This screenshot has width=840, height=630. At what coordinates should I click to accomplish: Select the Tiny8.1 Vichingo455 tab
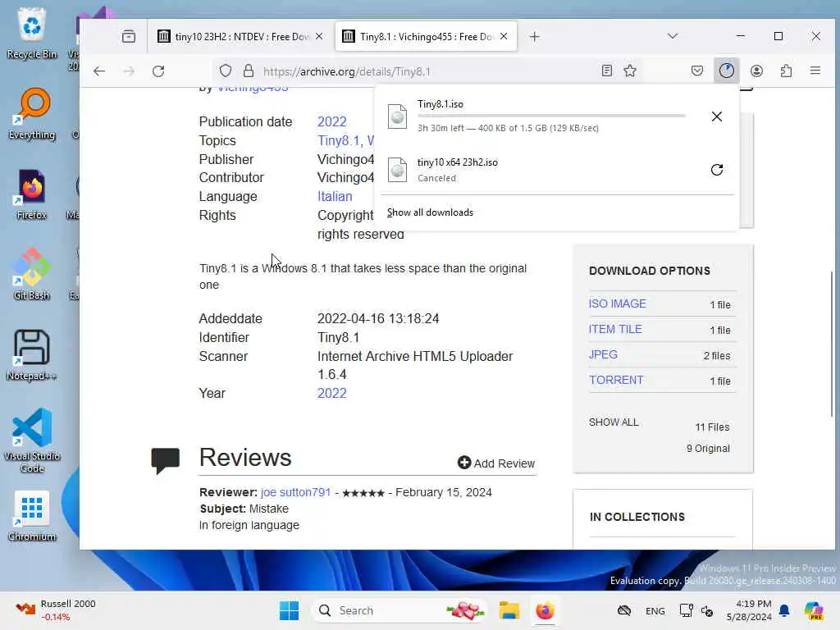click(x=426, y=36)
